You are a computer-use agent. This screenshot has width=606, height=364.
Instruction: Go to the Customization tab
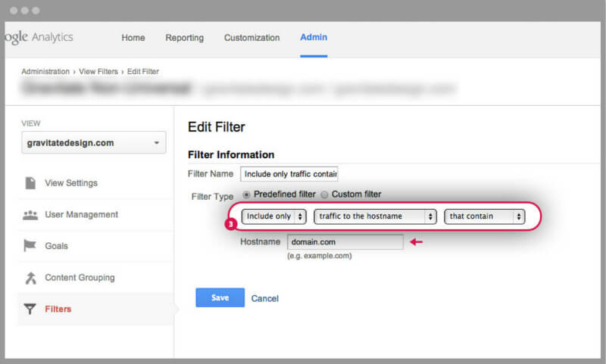click(x=251, y=38)
